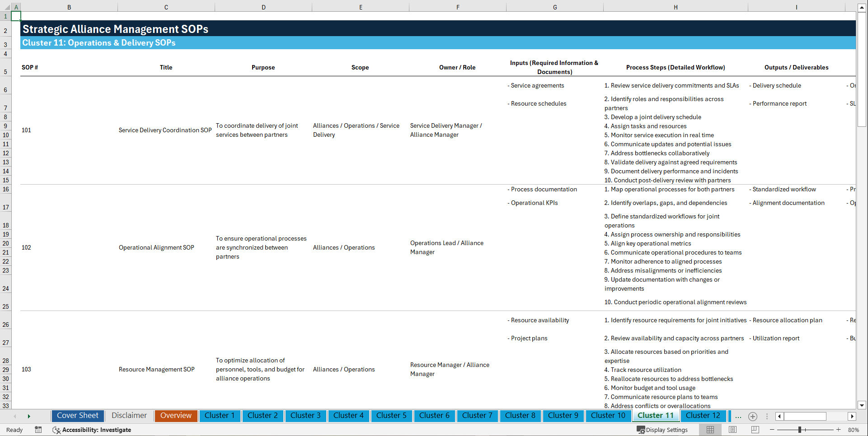Switch to the Cluster 12 sheet tab
Image resolution: width=868 pixels, height=436 pixels.
703,416
